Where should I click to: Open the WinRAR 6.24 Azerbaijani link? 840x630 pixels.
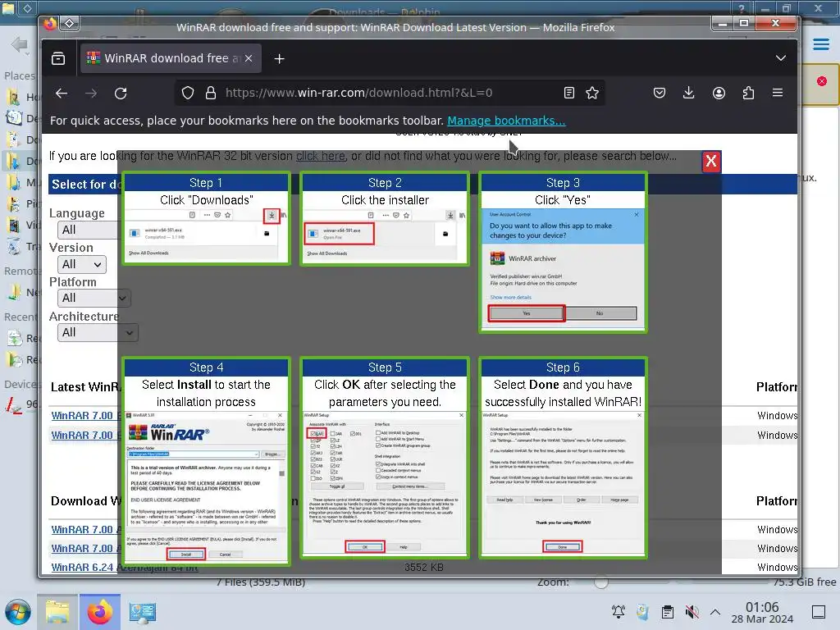coord(125,568)
